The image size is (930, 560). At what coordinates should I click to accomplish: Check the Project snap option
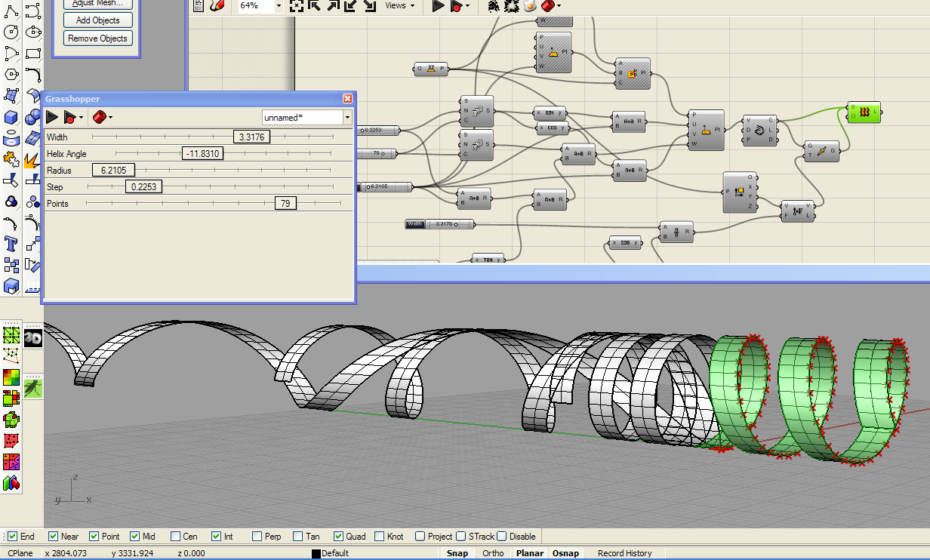(420, 537)
